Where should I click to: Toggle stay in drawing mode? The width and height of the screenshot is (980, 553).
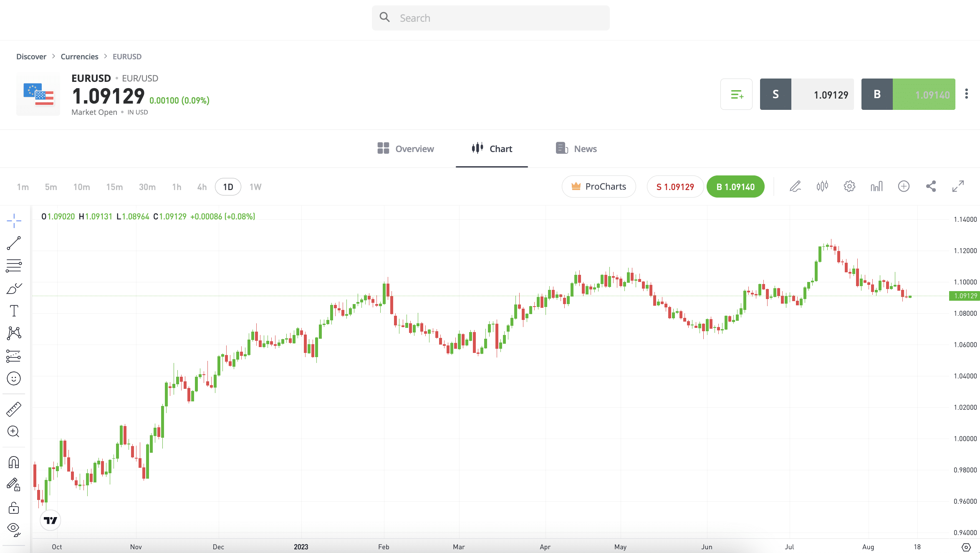14,485
